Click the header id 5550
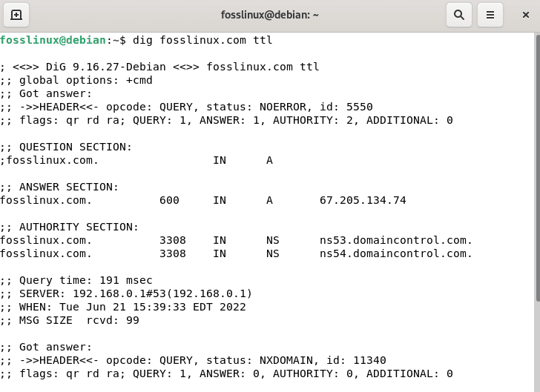Viewport: 540px width, 392px height. 346,107
